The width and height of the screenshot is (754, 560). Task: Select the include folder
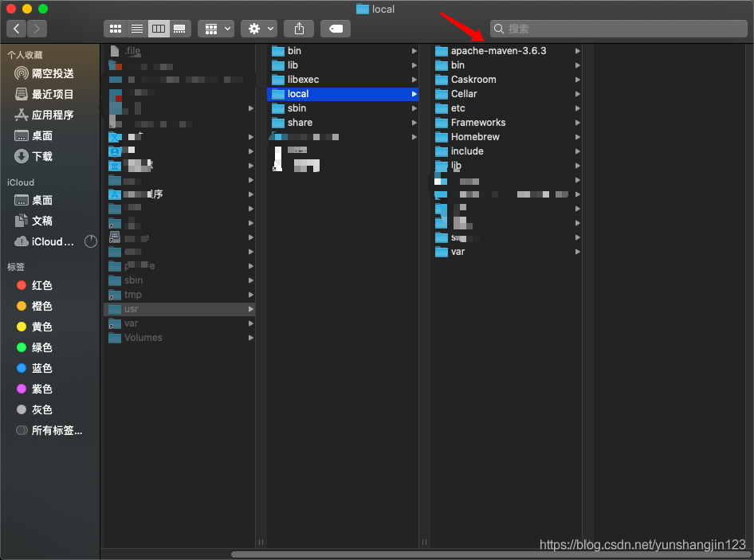coord(506,151)
